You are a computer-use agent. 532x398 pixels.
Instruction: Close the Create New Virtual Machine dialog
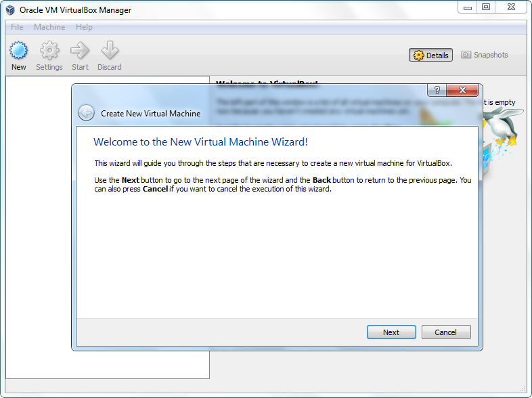click(462, 90)
